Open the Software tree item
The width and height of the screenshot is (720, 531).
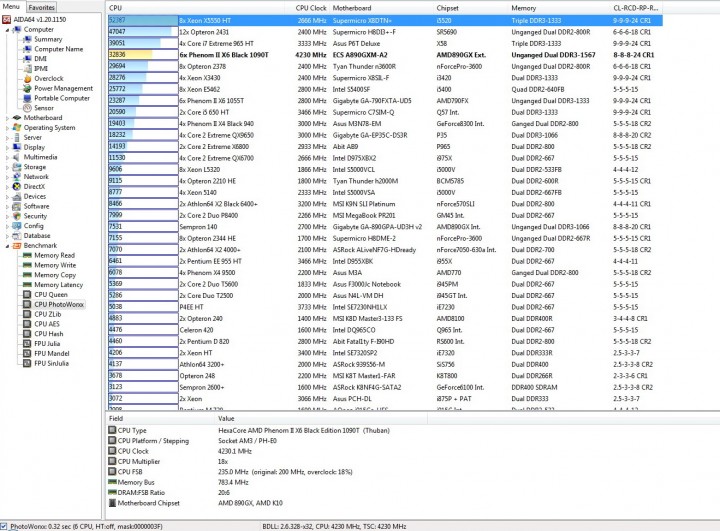pyautogui.click(x=36, y=206)
